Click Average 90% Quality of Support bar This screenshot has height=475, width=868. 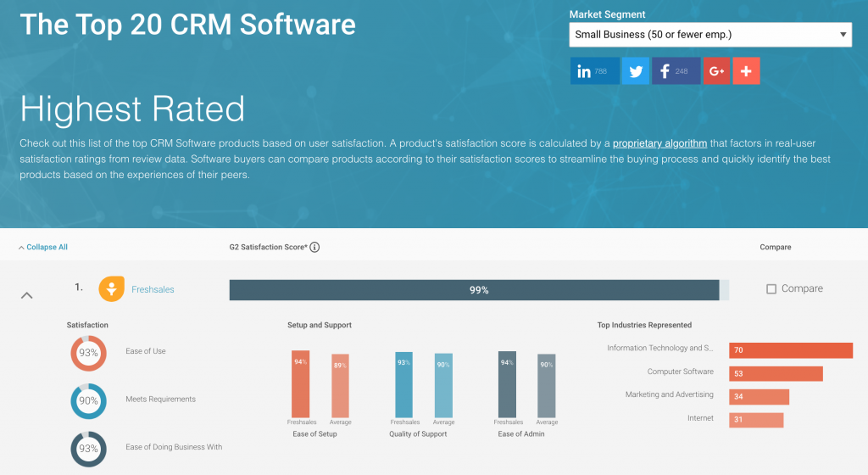[x=443, y=386]
